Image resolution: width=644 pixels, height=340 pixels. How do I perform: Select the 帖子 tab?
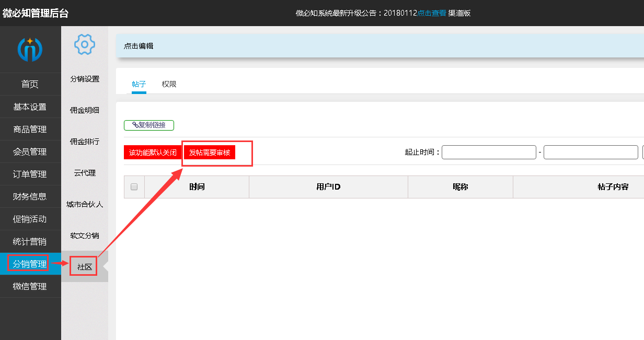click(139, 84)
